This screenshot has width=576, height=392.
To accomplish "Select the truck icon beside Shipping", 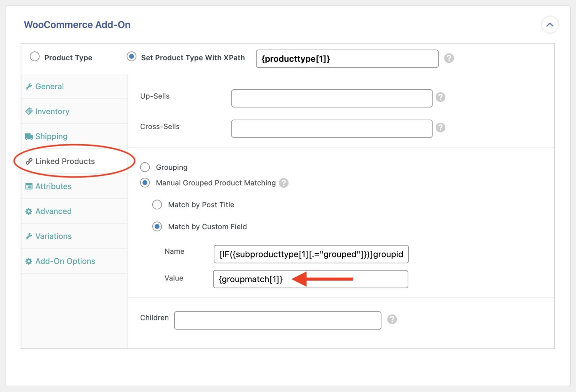I will [29, 136].
